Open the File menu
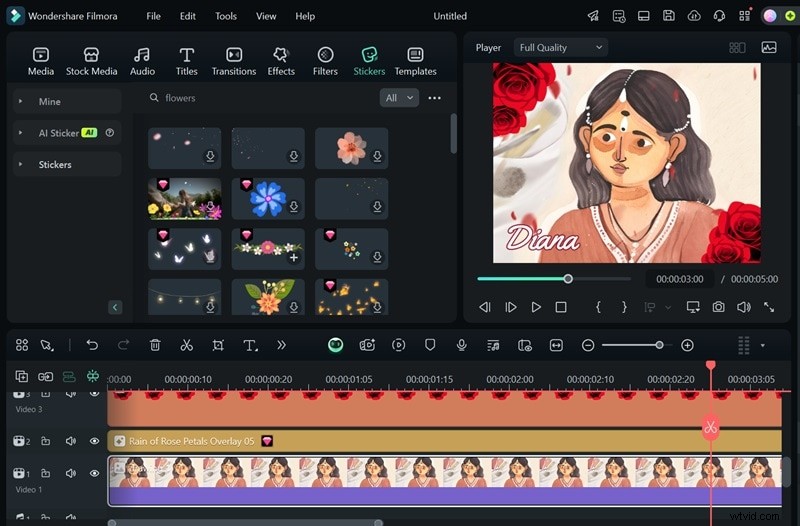The height and width of the screenshot is (526, 800). click(x=153, y=16)
